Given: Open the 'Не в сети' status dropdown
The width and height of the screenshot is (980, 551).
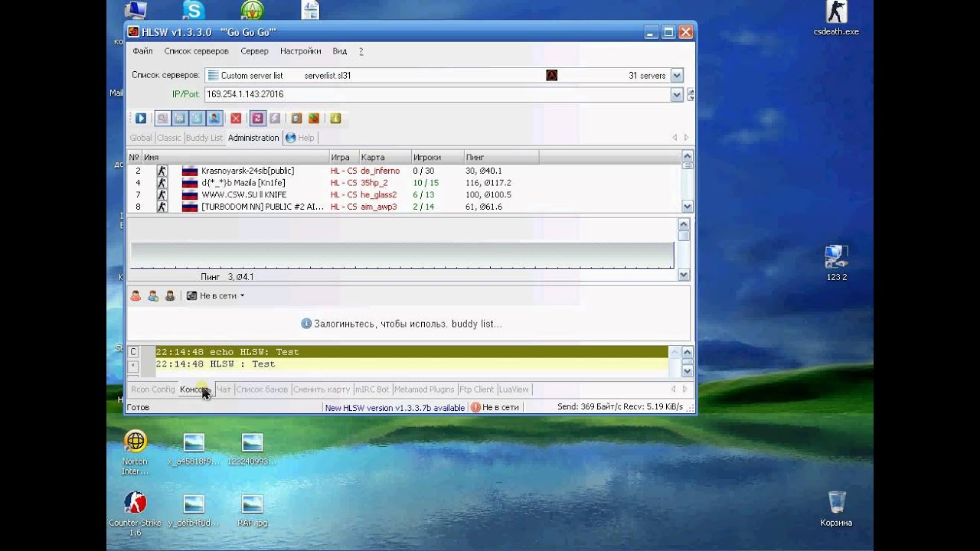Looking at the screenshot, I should [x=221, y=296].
